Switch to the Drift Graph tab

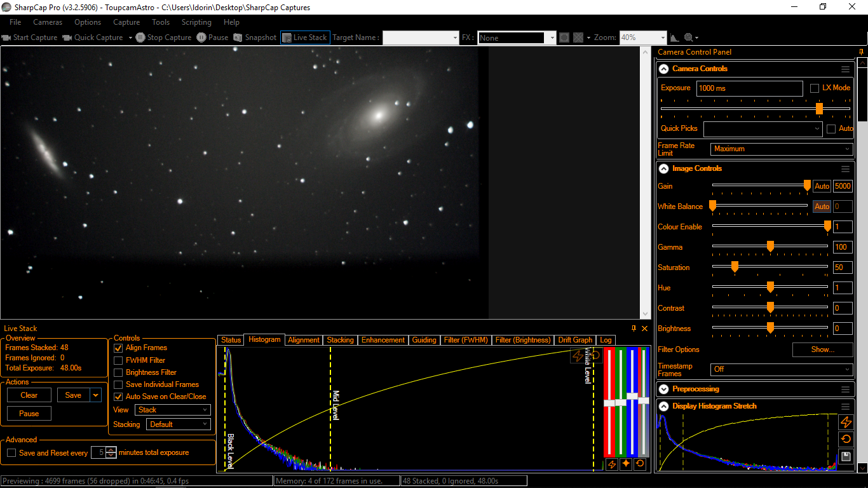[x=575, y=340]
